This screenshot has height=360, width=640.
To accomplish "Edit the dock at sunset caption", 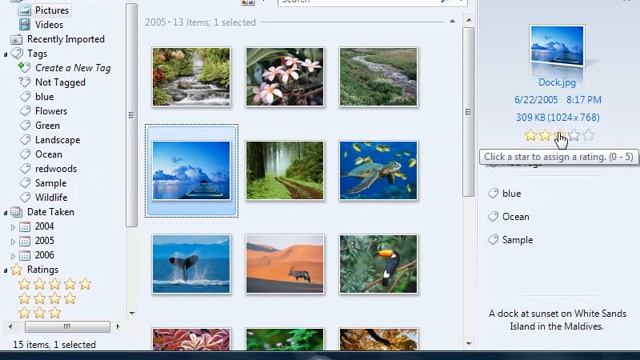I will point(557,320).
